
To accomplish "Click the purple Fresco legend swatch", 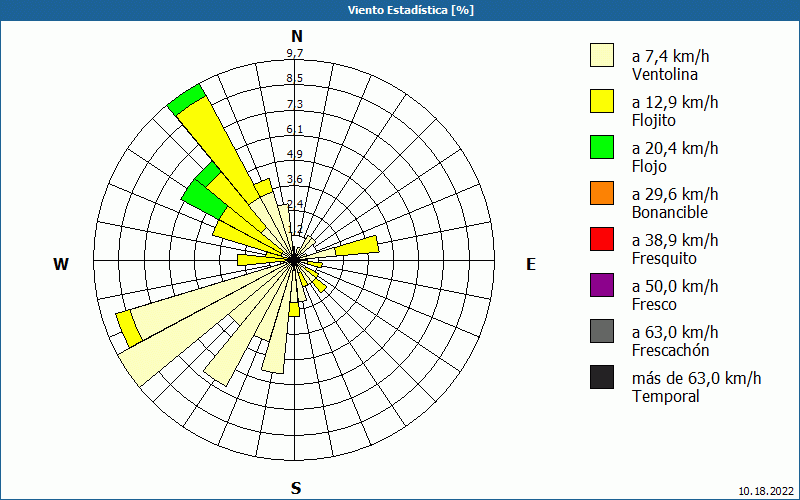I will (602, 285).
